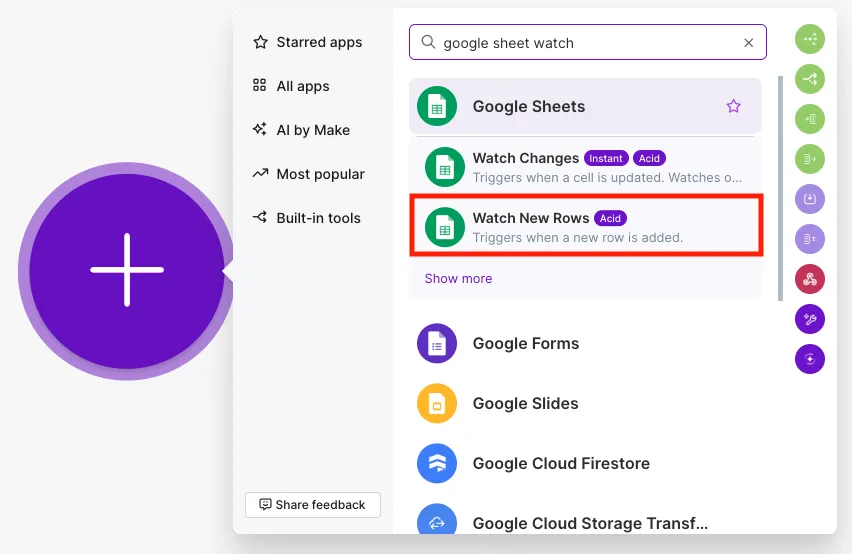The image size is (852, 554).
Task: Click the bottom dark purple circular icon
Action: tap(810, 359)
